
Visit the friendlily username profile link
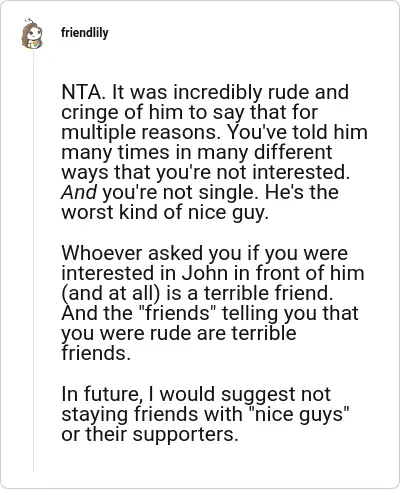tap(85, 33)
